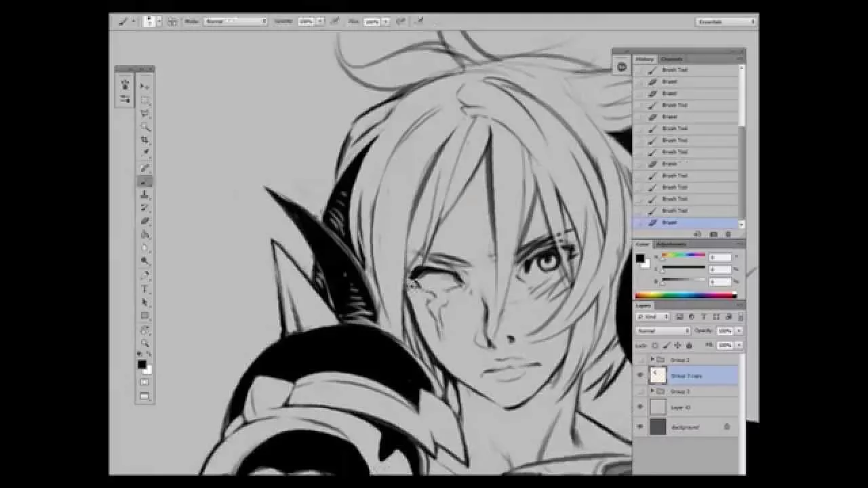Image resolution: width=868 pixels, height=488 pixels.
Task: Open the Essentials workspace dropdown
Action: pos(726,22)
